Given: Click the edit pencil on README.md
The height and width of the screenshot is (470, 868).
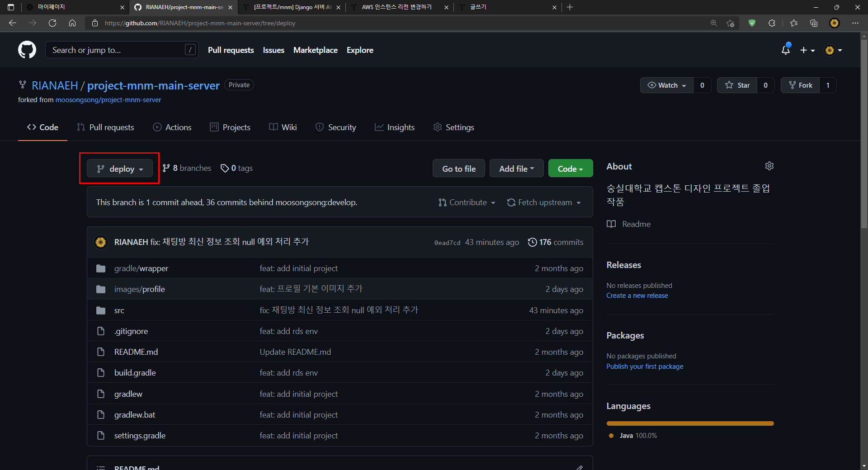Looking at the screenshot, I should (x=579, y=468).
